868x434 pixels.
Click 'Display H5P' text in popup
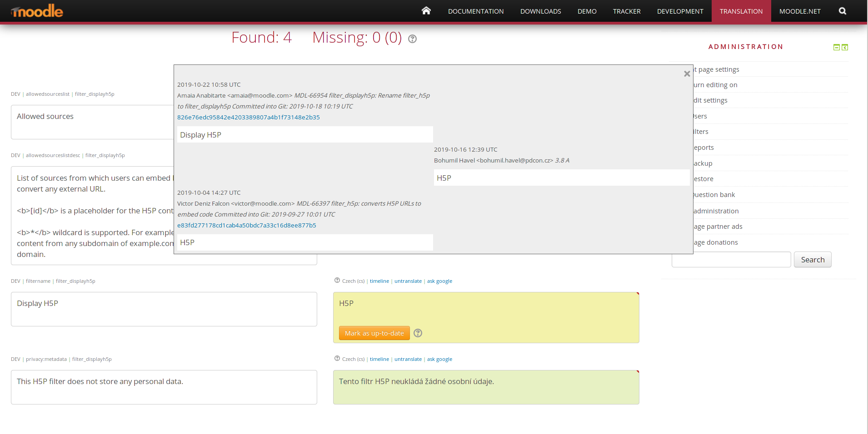200,135
